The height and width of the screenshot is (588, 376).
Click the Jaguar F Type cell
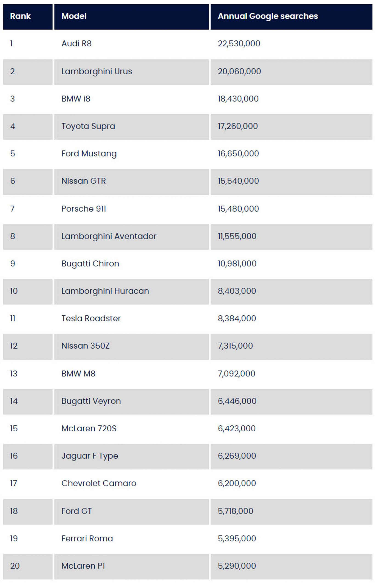coord(90,456)
